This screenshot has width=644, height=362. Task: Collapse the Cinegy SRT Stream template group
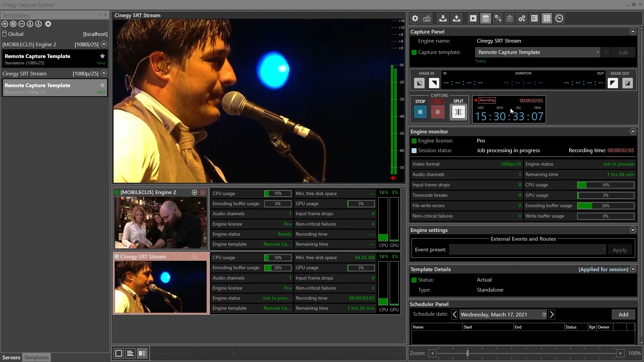coord(104,73)
